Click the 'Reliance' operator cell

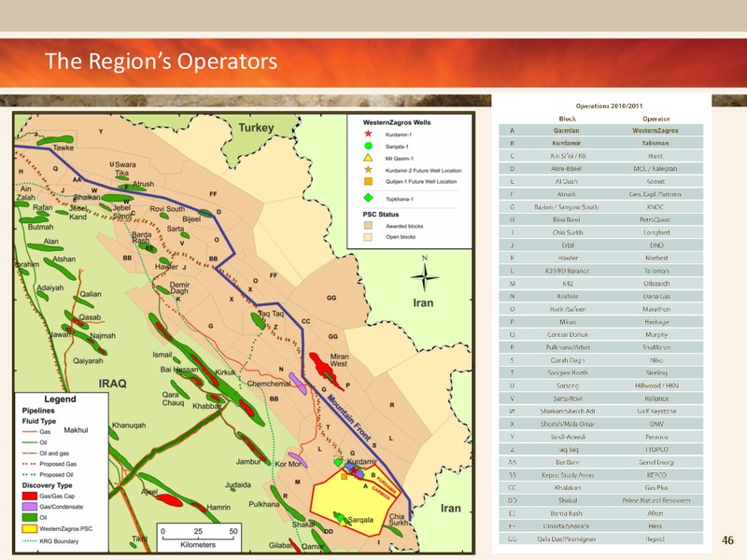(655, 399)
